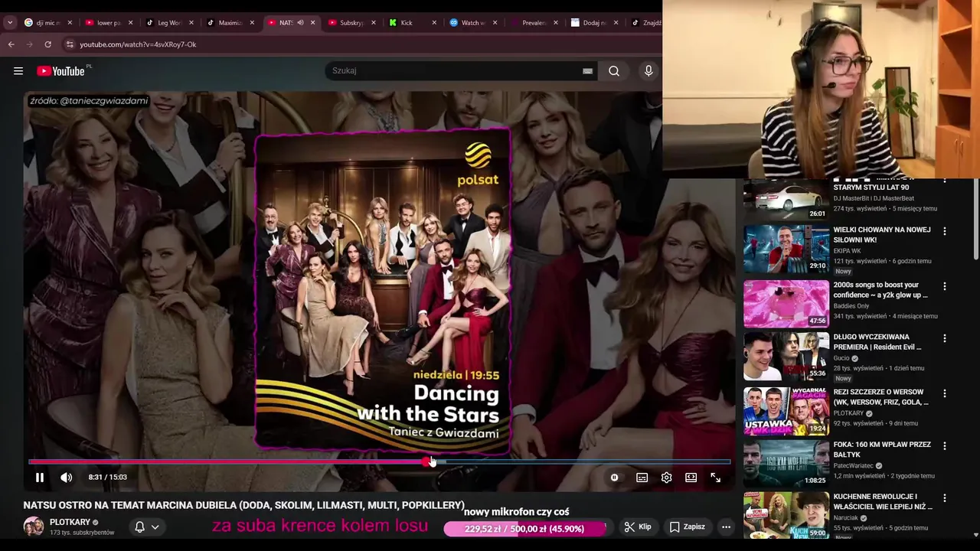Open the PatecWariatec channel name
Image resolution: width=980 pixels, height=551 pixels.
click(x=854, y=465)
